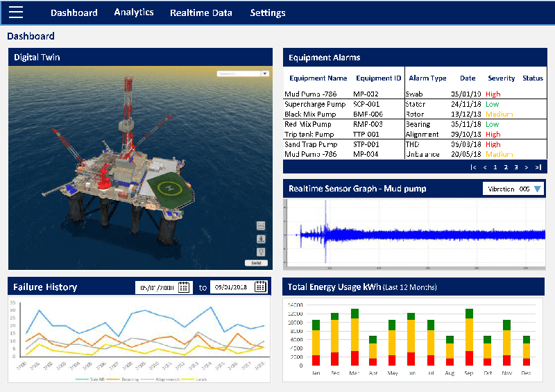Open calendar for Failure History end date
This screenshot has height=392, width=555.
coord(260,287)
